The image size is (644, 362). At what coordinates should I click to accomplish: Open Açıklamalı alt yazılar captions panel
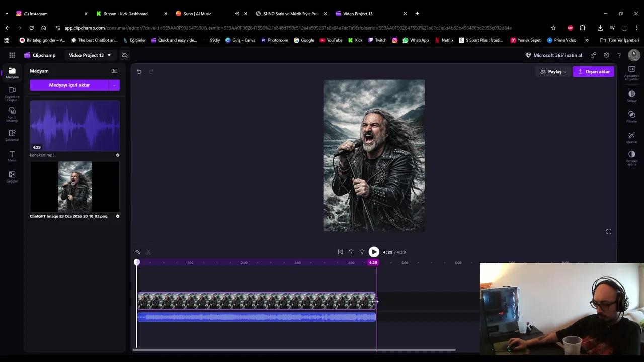point(632,73)
